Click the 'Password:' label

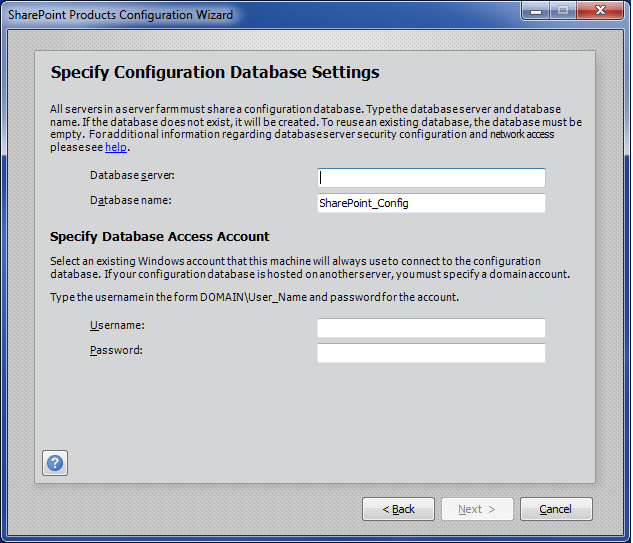(116, 350)
